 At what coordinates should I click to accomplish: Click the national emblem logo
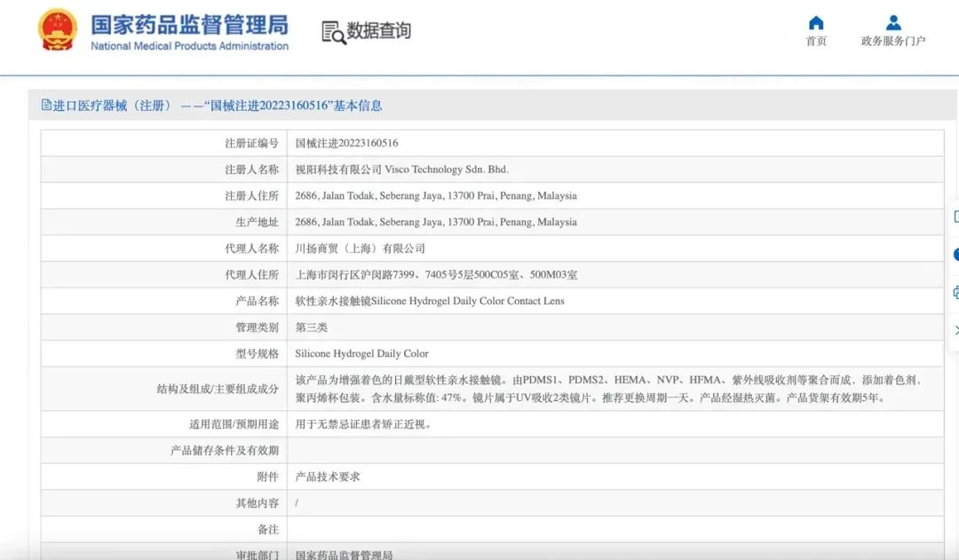tap(58, 28)
